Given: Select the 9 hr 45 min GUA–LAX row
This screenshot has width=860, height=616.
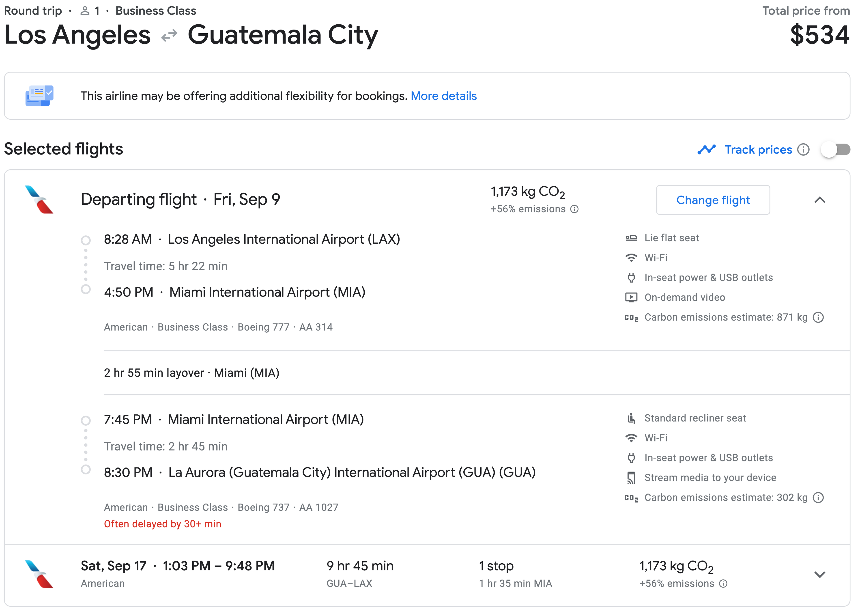Looking at the screenshot, I should point(427,575).
